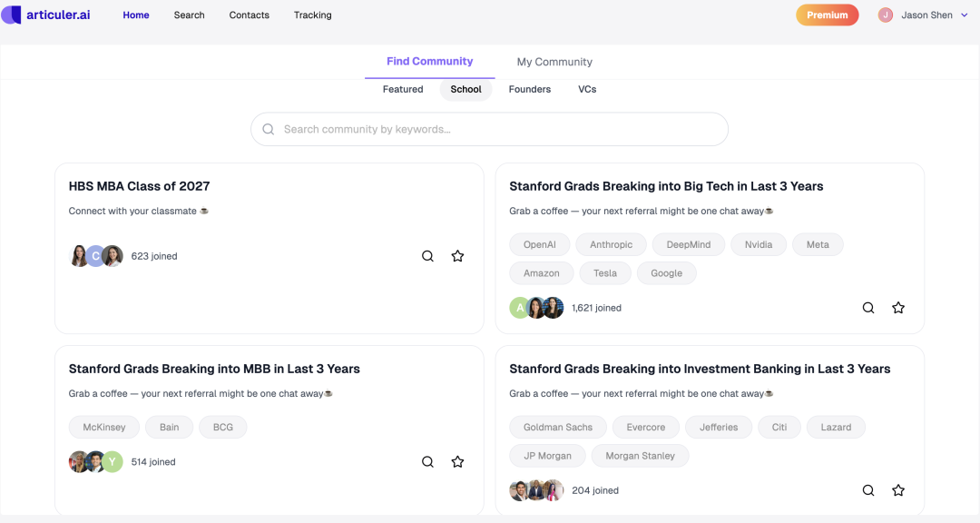
Task: Star the Stanford MBB community
Action: pyautogui.click(x=457, y=461)
